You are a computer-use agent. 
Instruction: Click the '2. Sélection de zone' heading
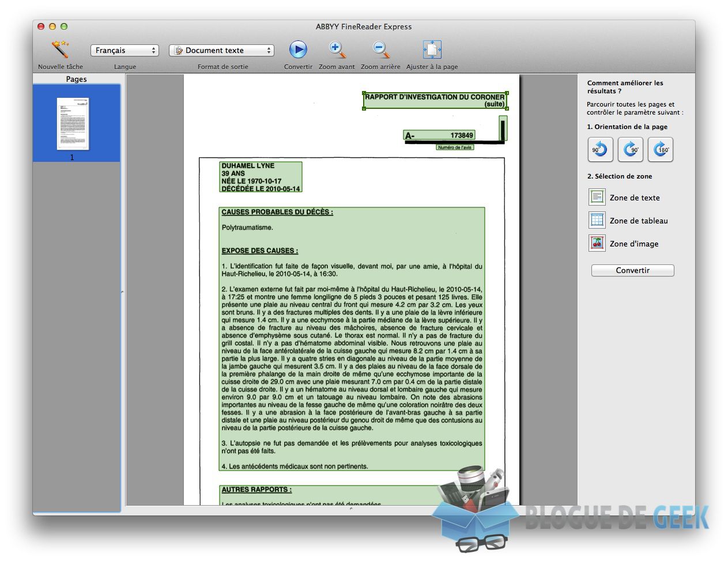pos(620,176)
